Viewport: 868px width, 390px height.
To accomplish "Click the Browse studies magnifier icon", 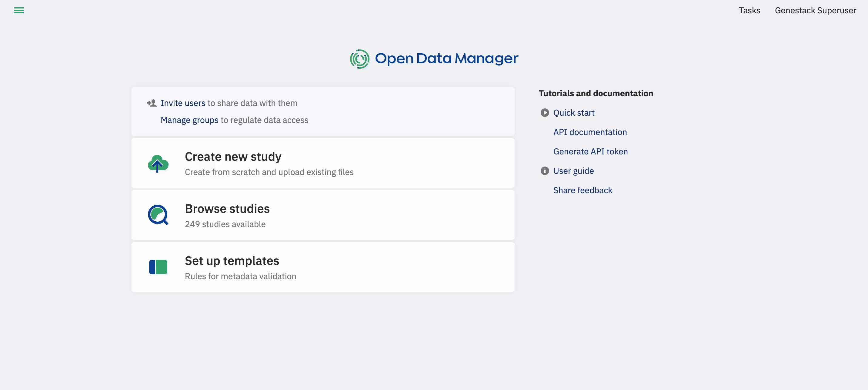I will [x=158, y=215].
